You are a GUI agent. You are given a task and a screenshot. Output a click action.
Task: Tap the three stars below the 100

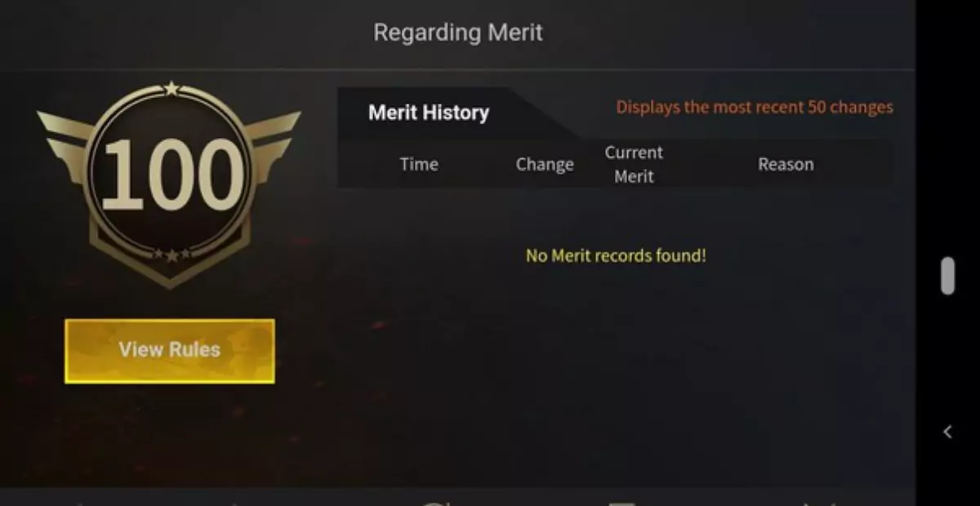[x=171, y=255]
